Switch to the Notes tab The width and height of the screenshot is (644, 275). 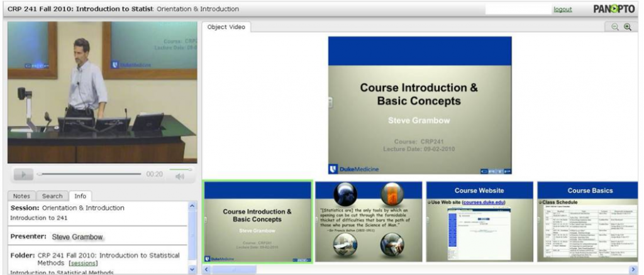21,196
